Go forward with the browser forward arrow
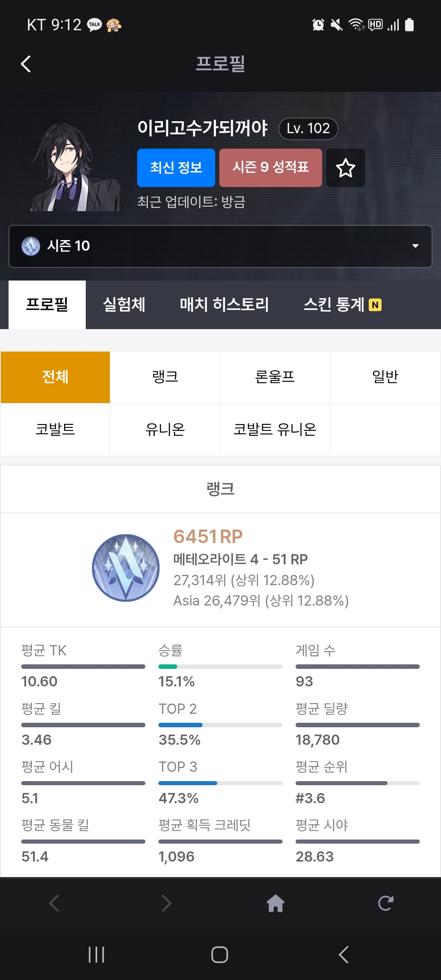Screen dimensions: 441x980 tap(166, 903)
